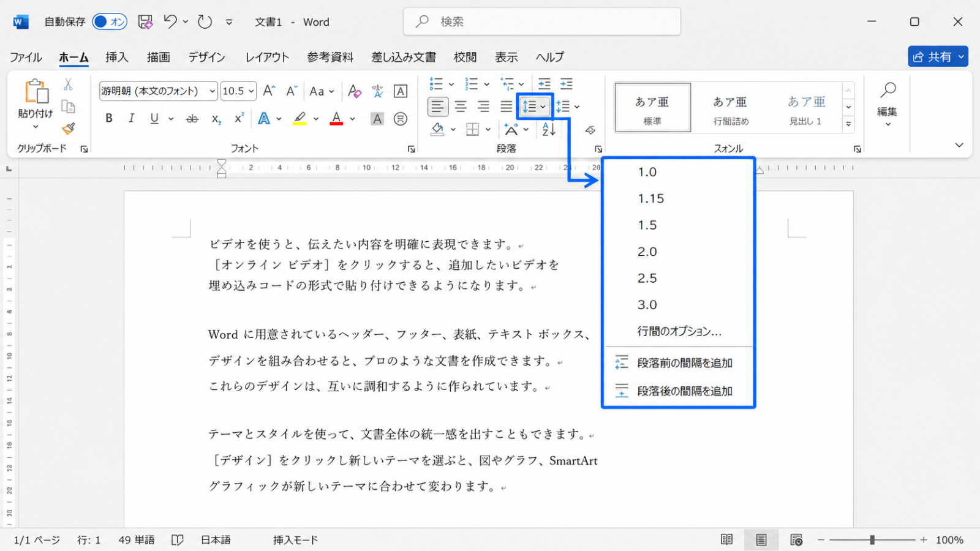This screenshot has width=980, height=551.
Task: Justify the paragraph text
Action: [506, 107]
